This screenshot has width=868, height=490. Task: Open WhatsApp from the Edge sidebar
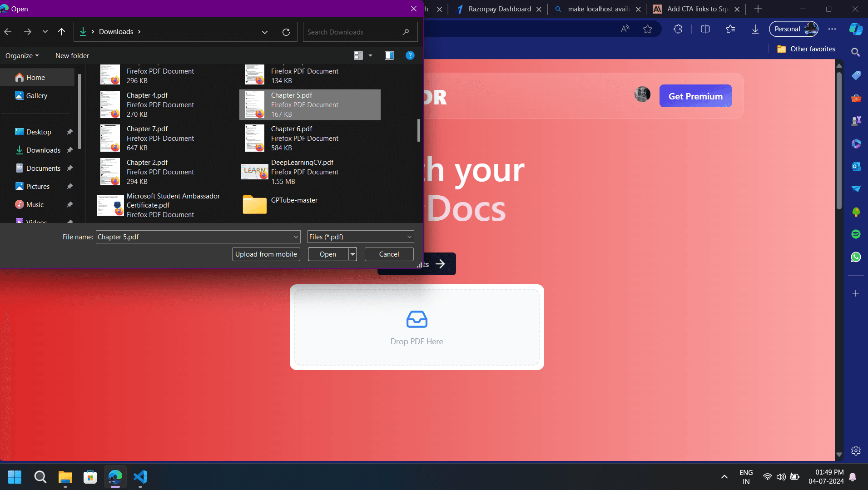tap(856, 257)
